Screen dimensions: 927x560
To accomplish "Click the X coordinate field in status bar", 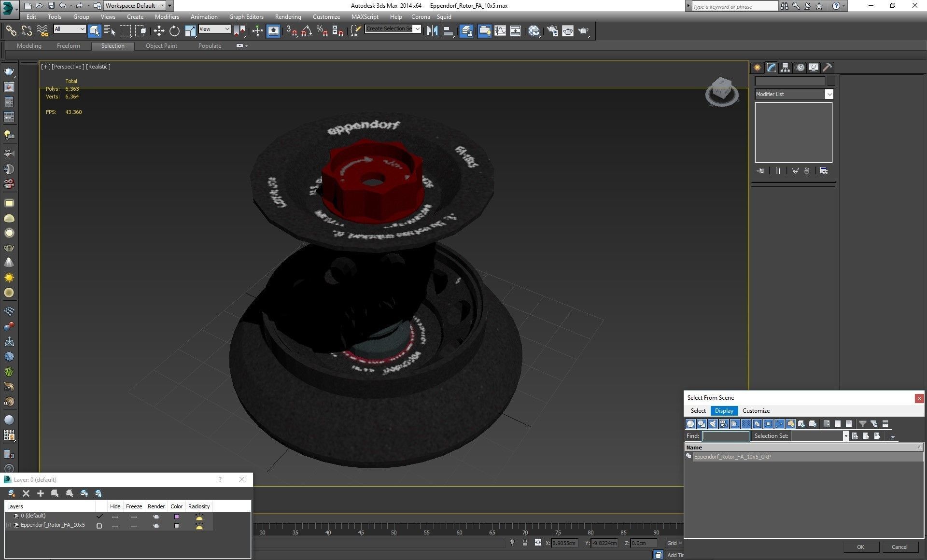I will [564, 543].
